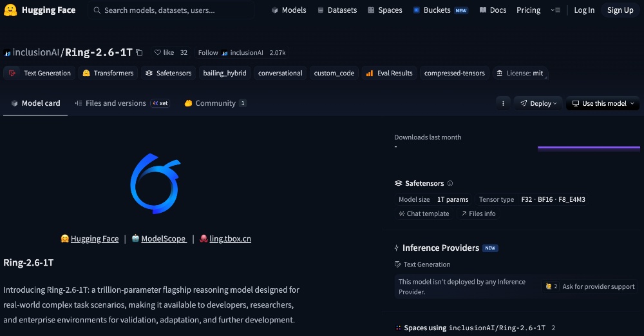
Task: Expand the Use this model dropdown
Action: pyautogui.click(x=603, y=103)
